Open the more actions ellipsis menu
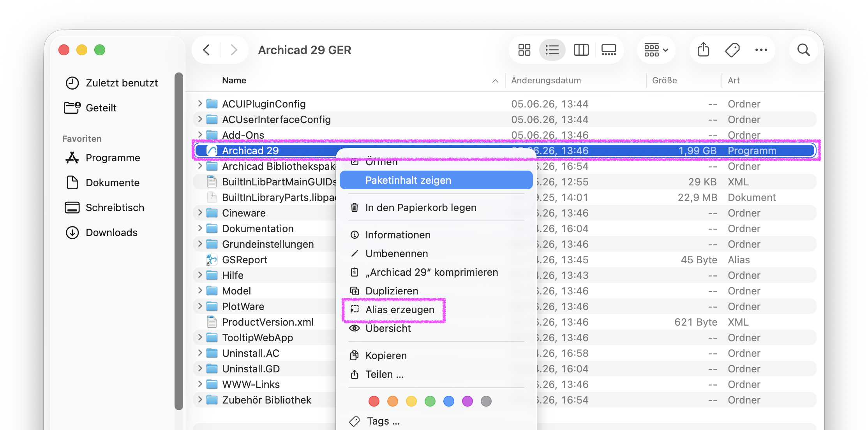 tap(761, 50)
